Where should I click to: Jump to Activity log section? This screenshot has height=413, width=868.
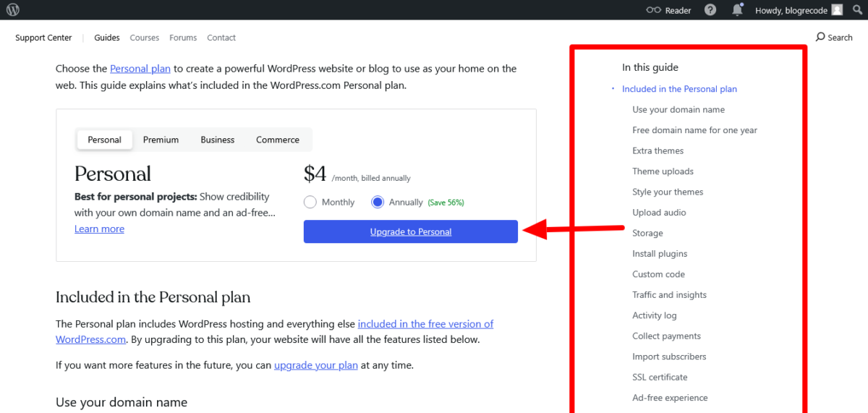(655, 316)
